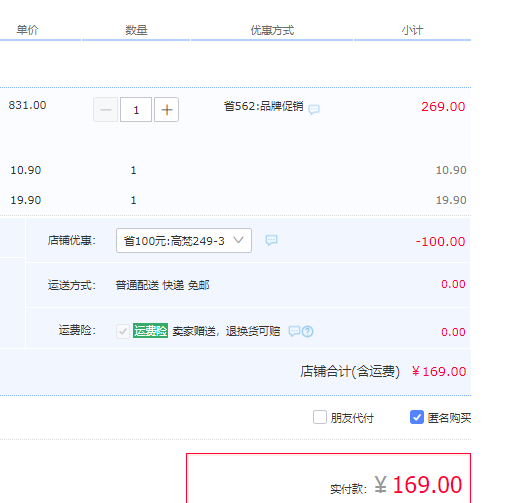Click the 单价 column header
The height and width of the screenshot is (503, 510).
28,30
